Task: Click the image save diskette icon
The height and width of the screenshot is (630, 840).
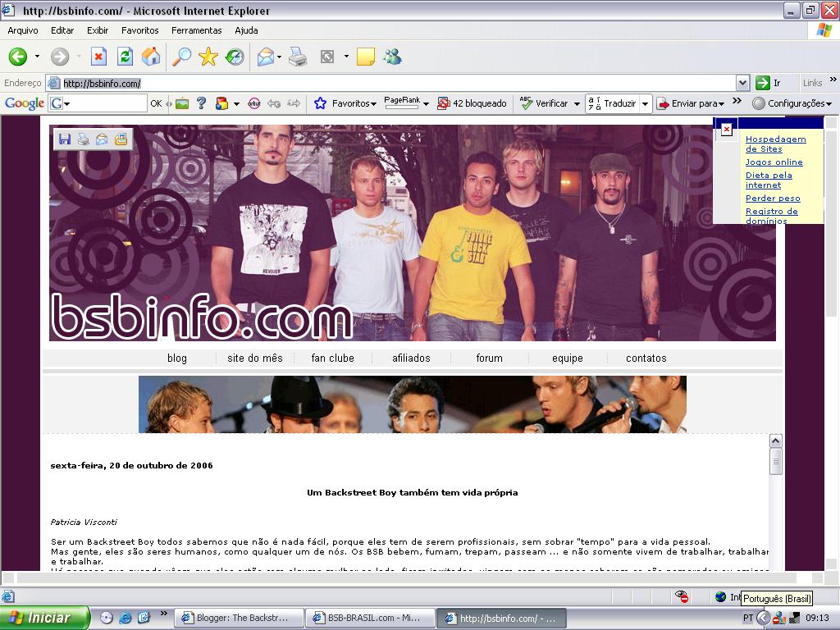Action: click(65, 139)
